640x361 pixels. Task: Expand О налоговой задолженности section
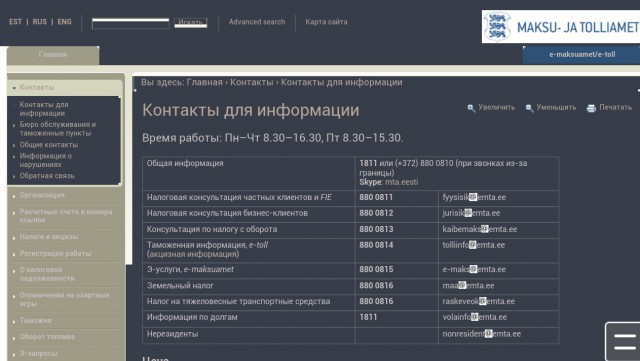click(x=47, y=274)
